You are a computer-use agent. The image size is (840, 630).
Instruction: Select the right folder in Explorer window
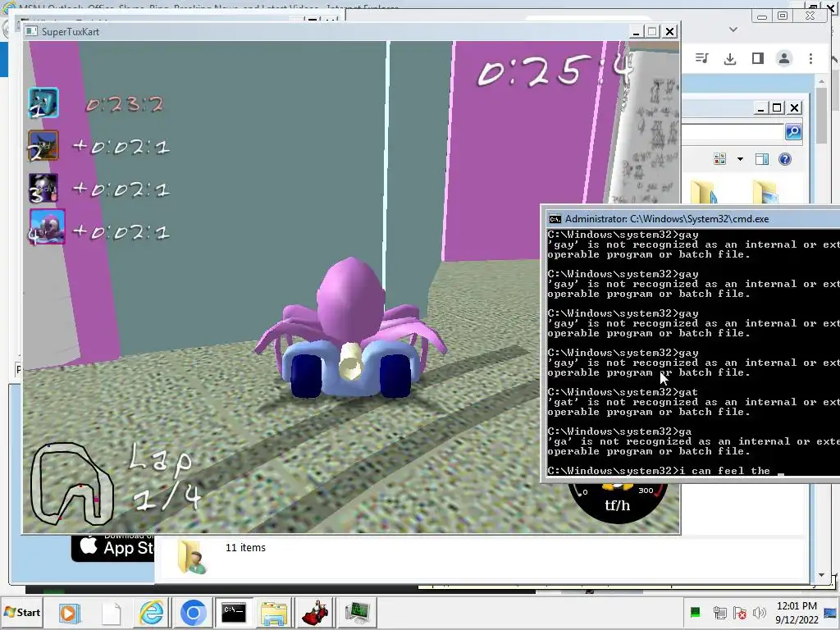pos(765,192)
